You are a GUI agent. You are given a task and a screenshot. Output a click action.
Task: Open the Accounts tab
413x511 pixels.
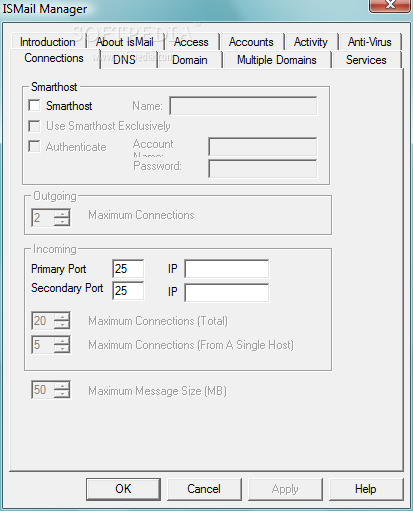(251, 42)
